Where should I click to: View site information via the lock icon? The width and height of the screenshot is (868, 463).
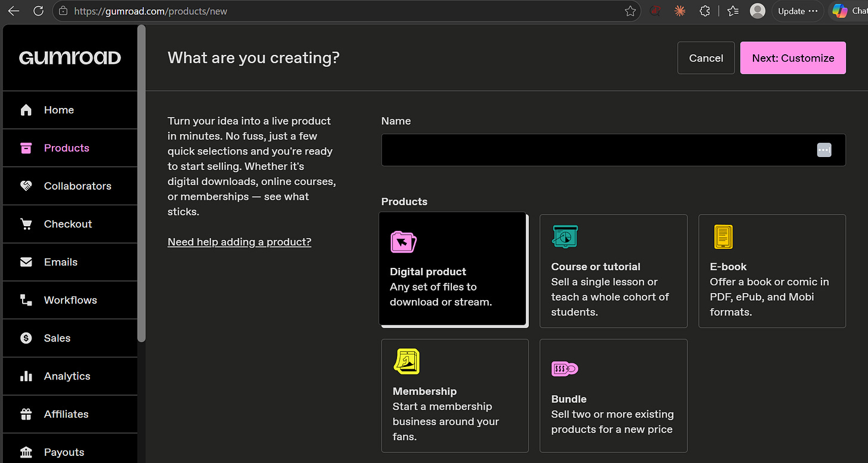[64, 11]
